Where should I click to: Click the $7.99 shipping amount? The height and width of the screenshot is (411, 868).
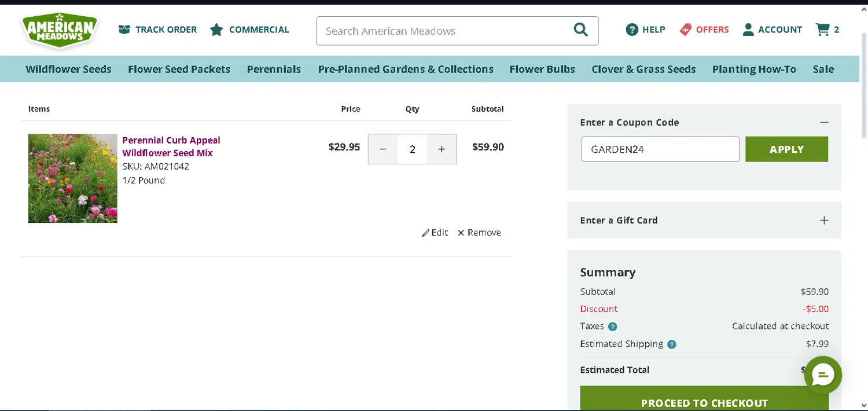click(817, 344)
